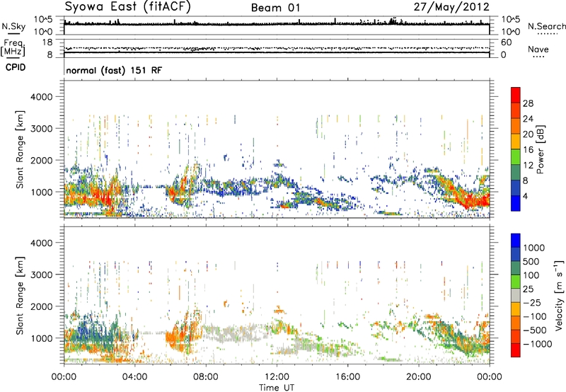Click the 'Syowa East (fitACF)' title text
The height and width of the screenshot is (392, 566).
[127, 7]
